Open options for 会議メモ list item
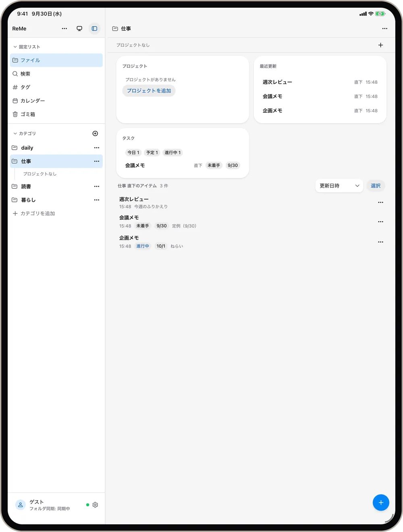This screenshot has height=532, width=403. (x=380, y=222)
